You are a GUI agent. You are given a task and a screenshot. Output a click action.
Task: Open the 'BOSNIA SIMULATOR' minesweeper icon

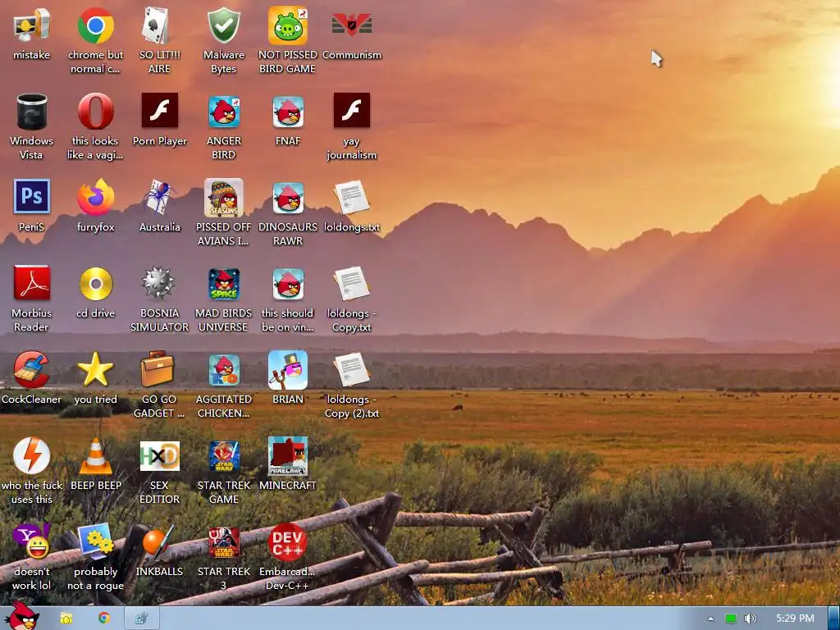[159, 283]
